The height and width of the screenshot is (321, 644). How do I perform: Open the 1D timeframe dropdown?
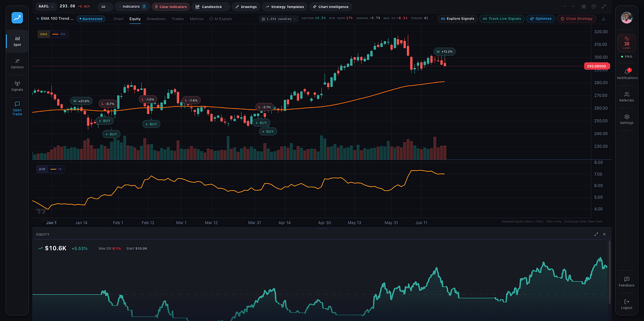pos(105,7)
